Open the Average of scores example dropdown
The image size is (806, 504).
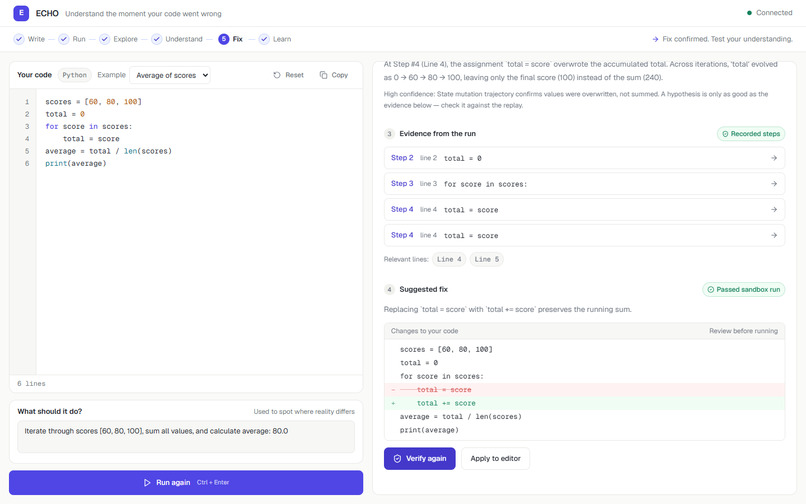(x=170, y=75)
